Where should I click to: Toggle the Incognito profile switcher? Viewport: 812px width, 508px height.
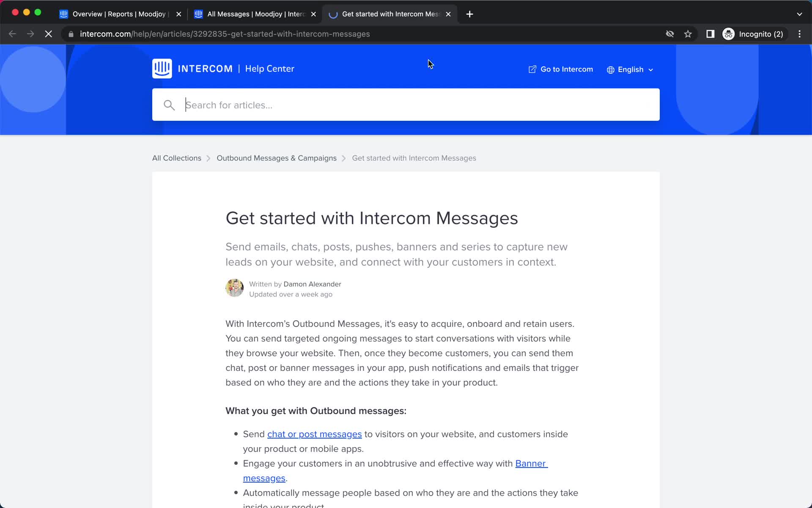click(754, 34)
